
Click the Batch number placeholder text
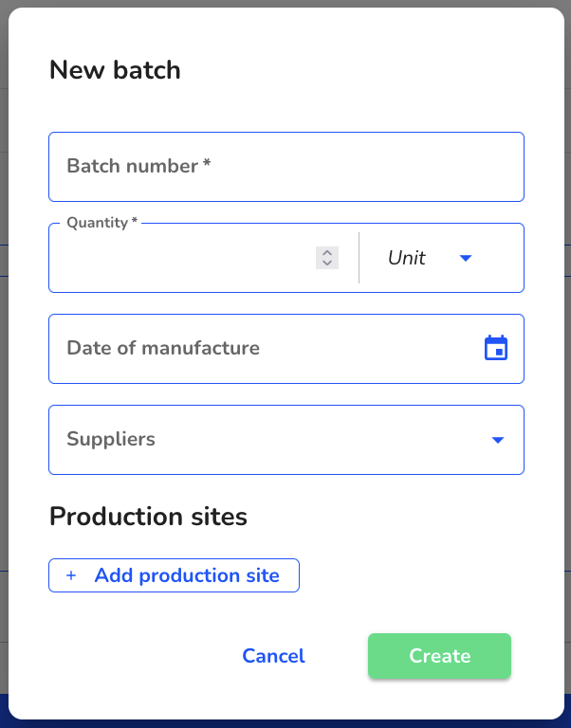[138, 166]
